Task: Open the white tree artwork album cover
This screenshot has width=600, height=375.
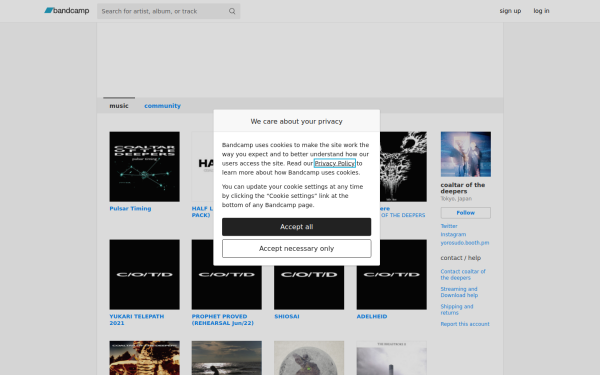Action: [403, 166]
